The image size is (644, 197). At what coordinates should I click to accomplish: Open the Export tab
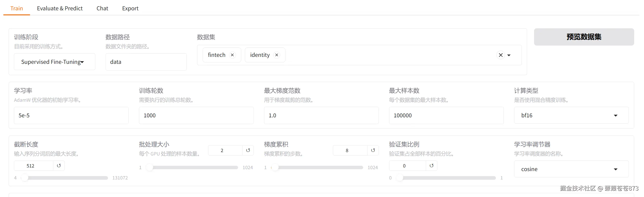(x=130, y=8)
